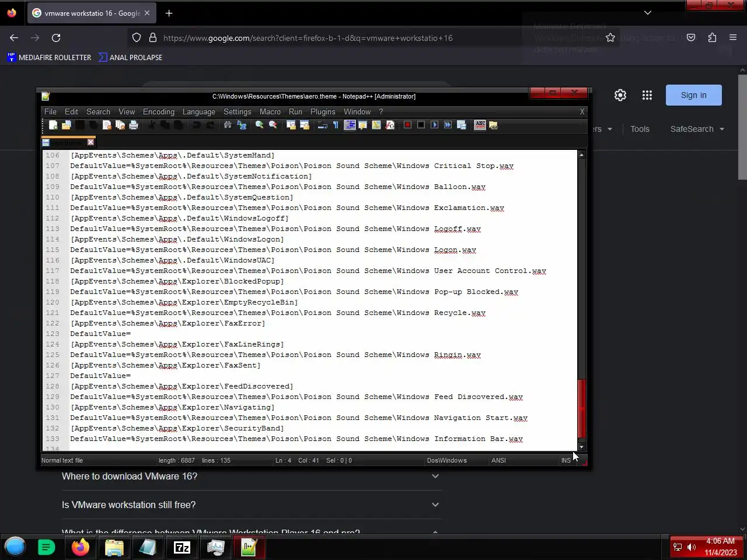The height and width of the screenshot is (560, 747).
Task: Toggle the Indent Guide toolbar icon
Action: 350,125
